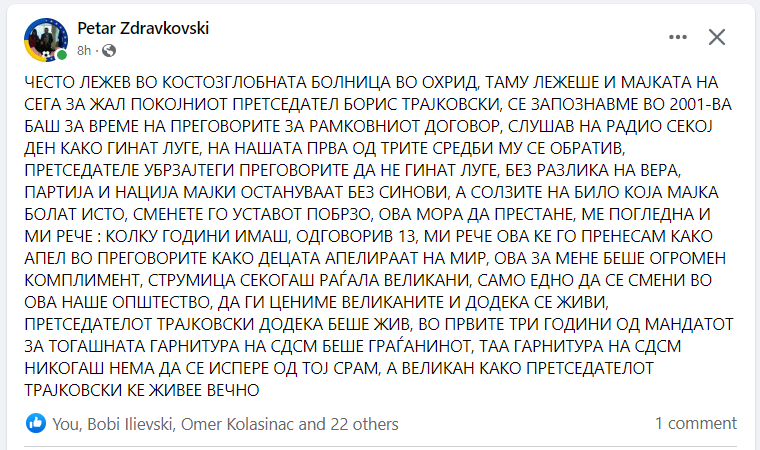Screen dimensions: 760x450
Task: Click Bobi Ilievski in the reactions list
Action: click(130, 424)
